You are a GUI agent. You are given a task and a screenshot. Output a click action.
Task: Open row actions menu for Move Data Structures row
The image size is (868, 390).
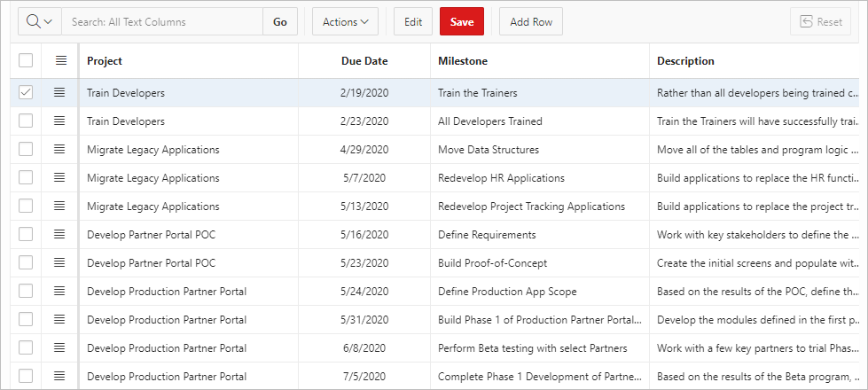click(x=59, y=150)
